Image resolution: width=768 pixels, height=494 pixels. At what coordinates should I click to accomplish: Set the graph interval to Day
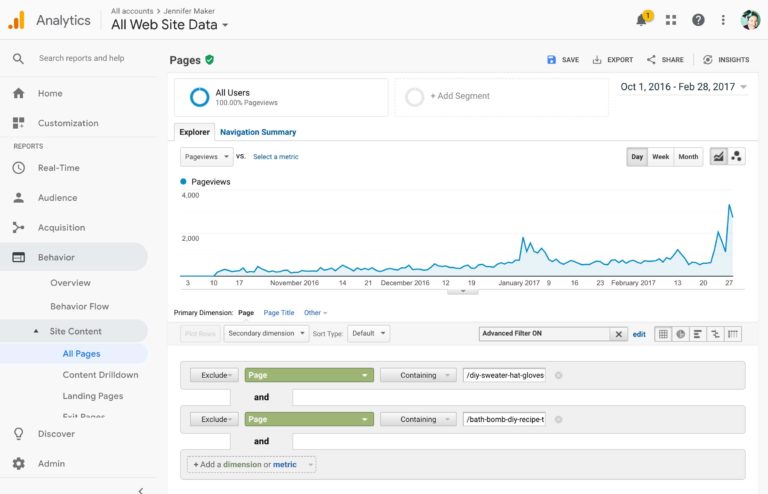coord(637,157)
